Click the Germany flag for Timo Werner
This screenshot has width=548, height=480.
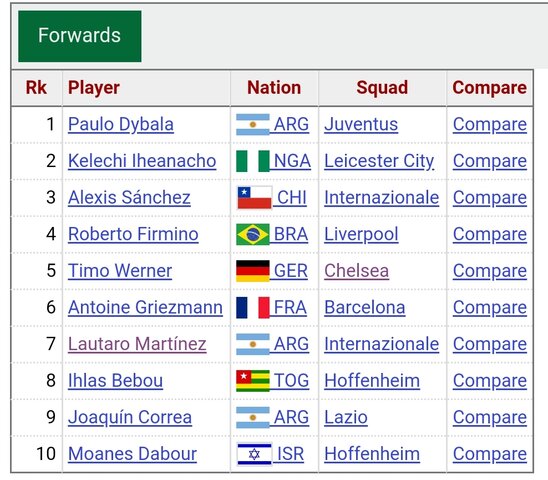click(x=253, y=271)
